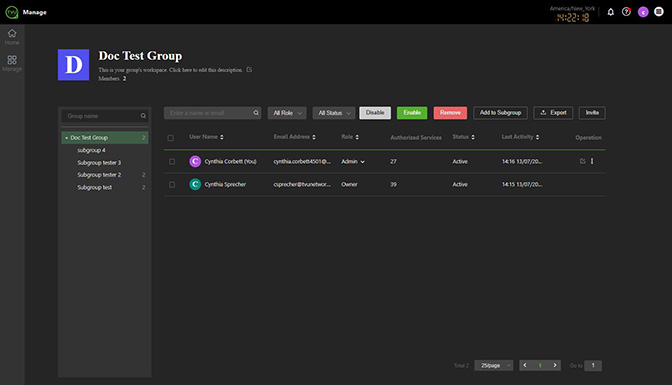Open the All Status filter dropdown
The image size is (672, 385).
point(334,113)
